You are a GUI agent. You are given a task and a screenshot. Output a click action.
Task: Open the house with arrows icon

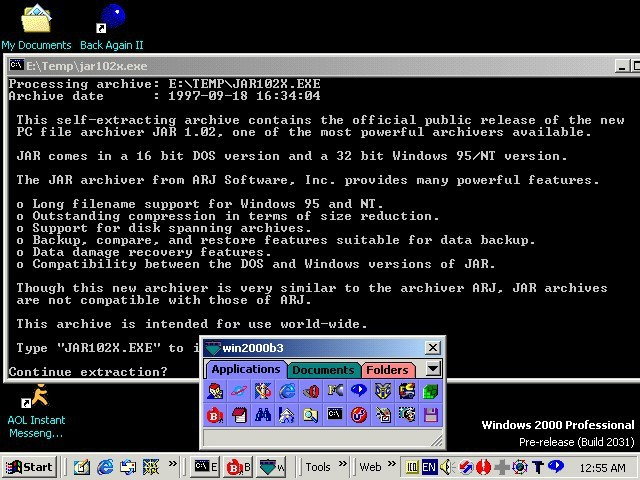click(287, 415)
